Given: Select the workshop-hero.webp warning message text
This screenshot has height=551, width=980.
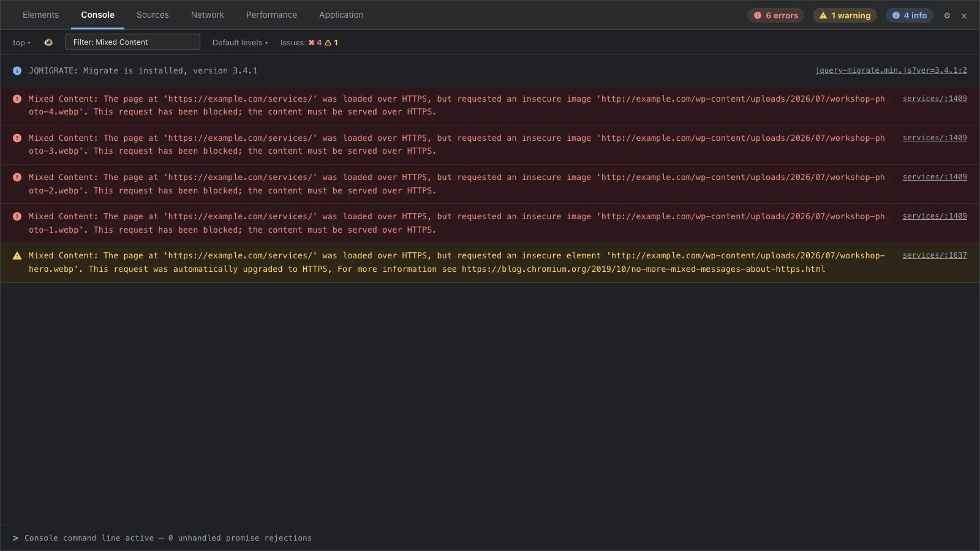Looking at the screenshot, I should pyautogui.click(x=457, y=262).
